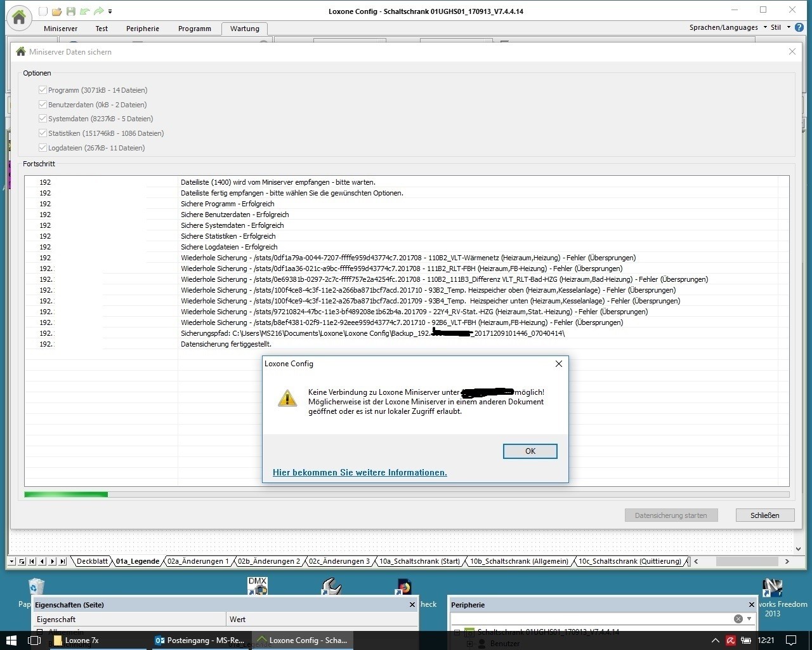Click Datensicherung starten button
Screen dimensions: 812x650
pos(671,515)
